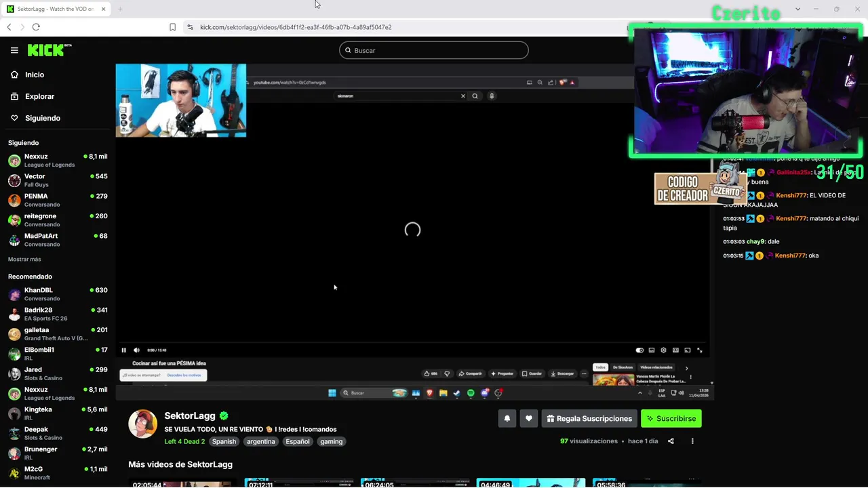Open ElBombii1 IRL channel

pos(58,354)
